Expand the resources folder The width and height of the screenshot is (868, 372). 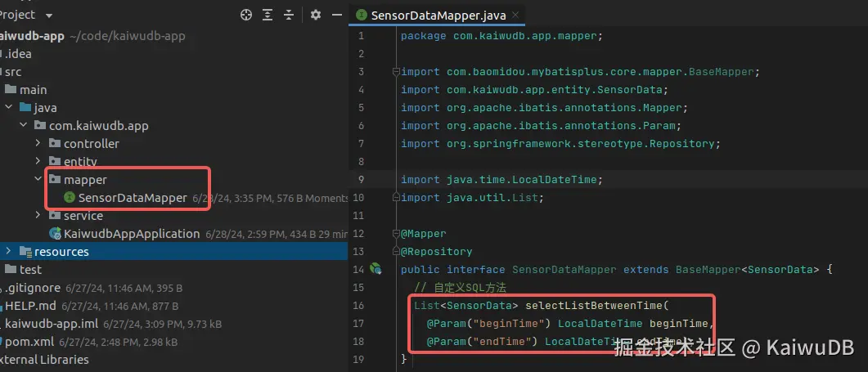[x=9, y=252]
